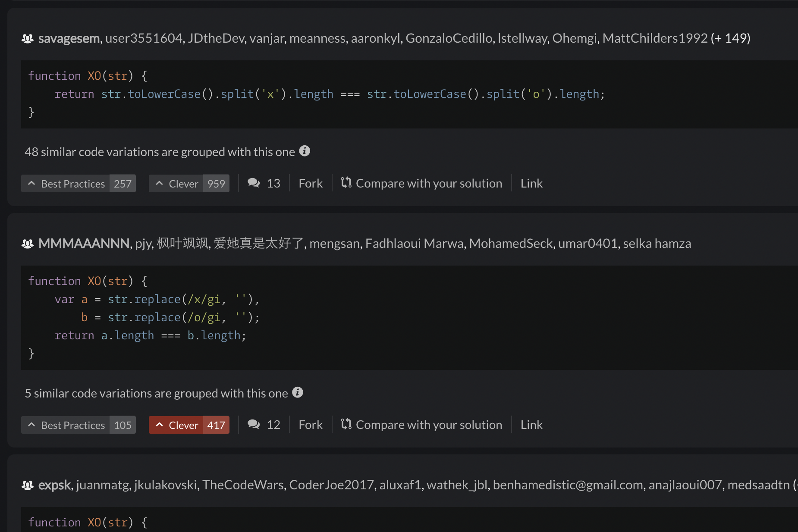
Task: Open MMMAAANNN's user profile
Action: (x=84, y=244)
